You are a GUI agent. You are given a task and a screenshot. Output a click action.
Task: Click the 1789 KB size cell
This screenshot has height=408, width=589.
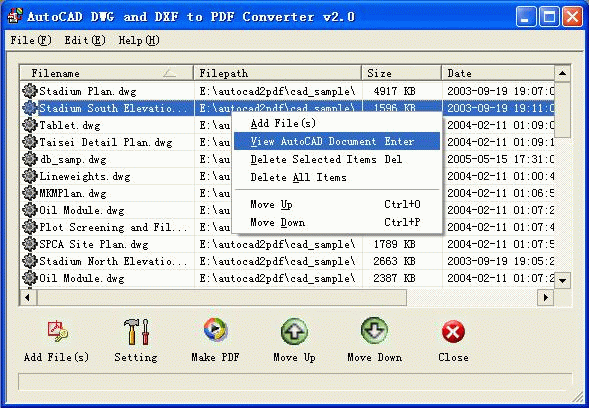pos(394,244)
